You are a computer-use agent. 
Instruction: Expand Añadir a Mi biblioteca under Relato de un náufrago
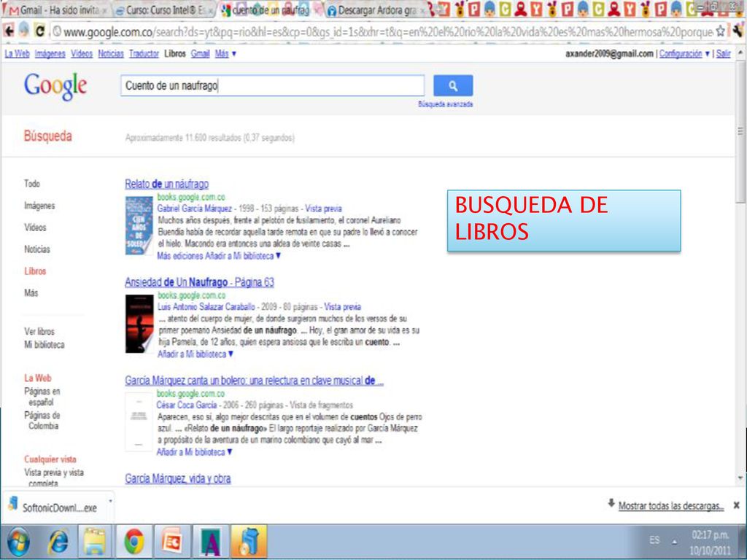243,256
